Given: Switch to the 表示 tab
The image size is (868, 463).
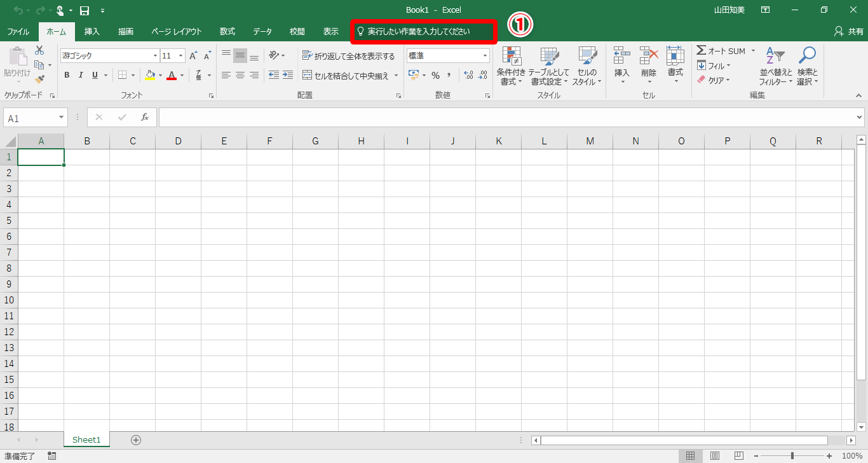Looking at the screenshot, I should tap(330, 31).
